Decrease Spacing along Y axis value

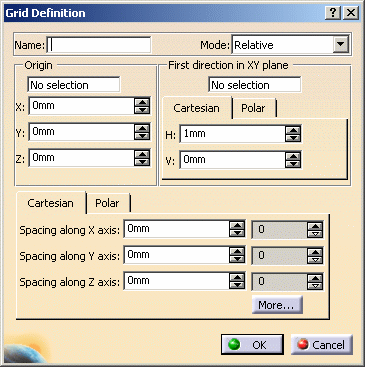click(237, 259)
